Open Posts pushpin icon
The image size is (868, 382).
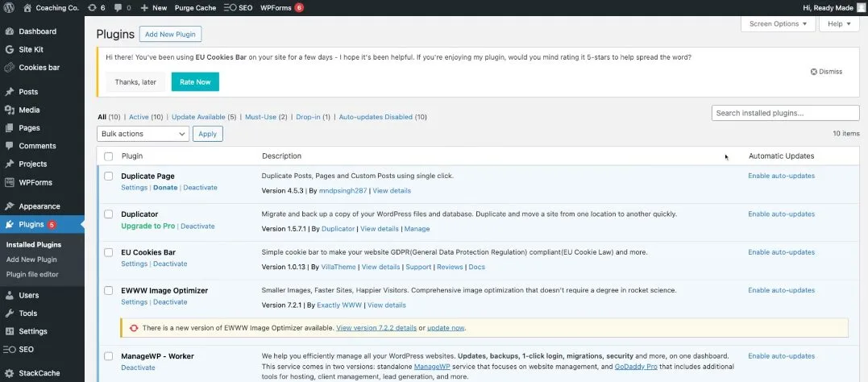(9, 92)
